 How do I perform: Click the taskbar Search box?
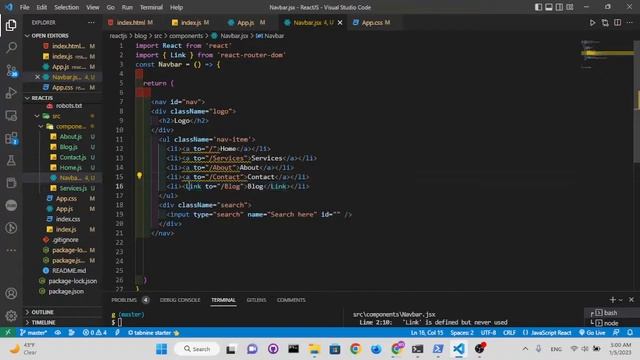(x=197, y=349)
